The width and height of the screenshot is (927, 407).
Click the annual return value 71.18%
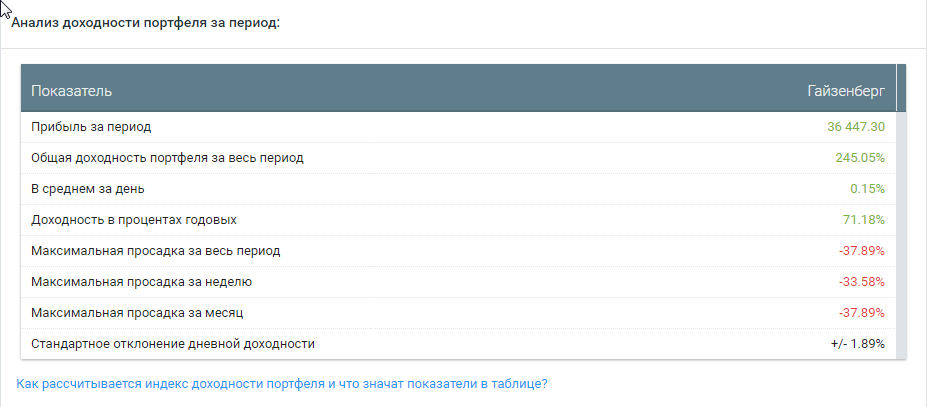coord(864,219)
